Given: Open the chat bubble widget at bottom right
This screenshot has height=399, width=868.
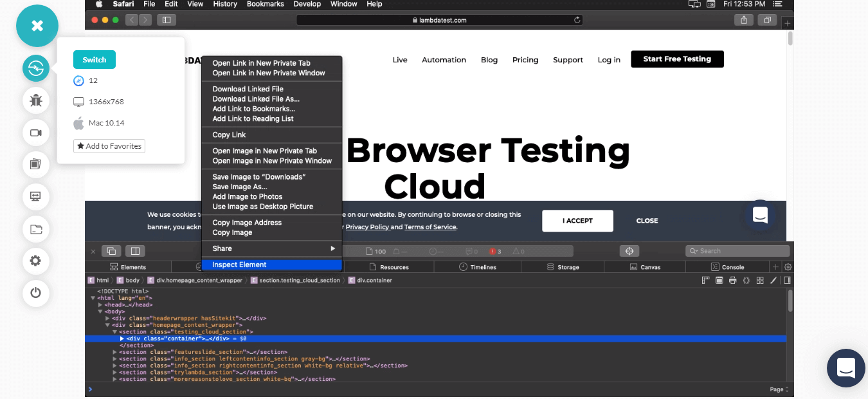Looking at the screenshot, I should (845, 368).
